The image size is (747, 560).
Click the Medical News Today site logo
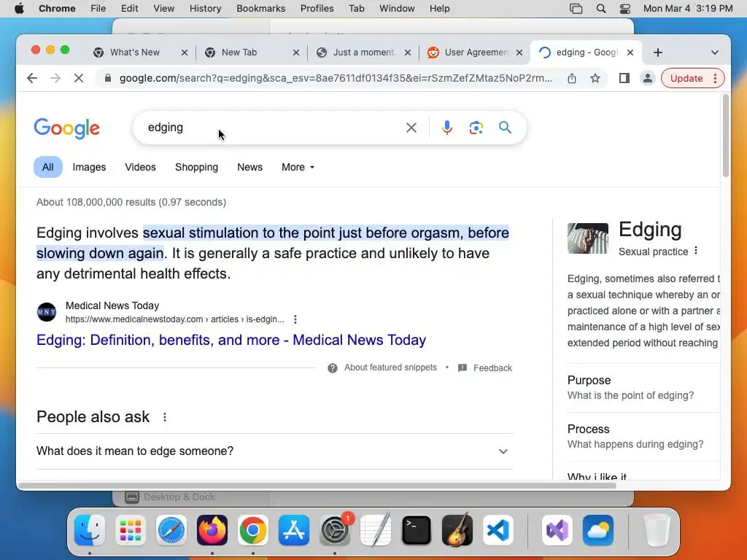coord(47,312)
